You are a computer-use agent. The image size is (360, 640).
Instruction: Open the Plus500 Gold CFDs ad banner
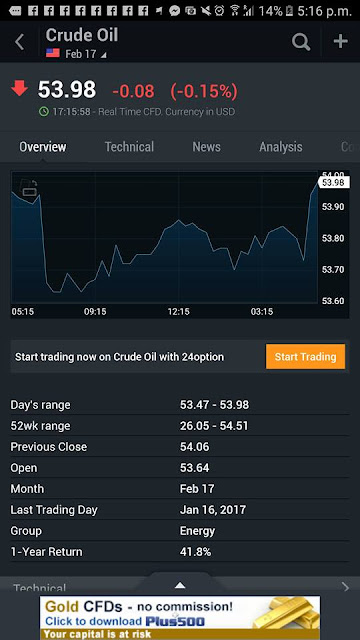(180, 618)
